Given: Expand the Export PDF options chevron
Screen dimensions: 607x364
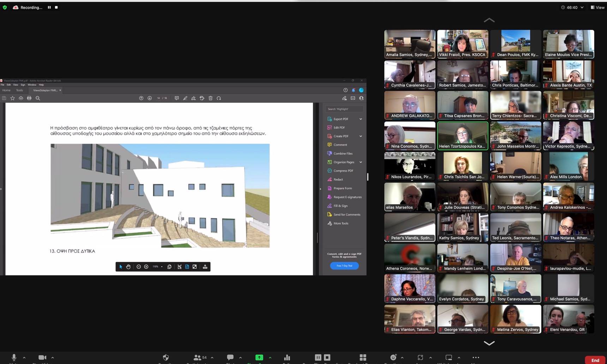Looking at the screenshot, I should 361,119.
